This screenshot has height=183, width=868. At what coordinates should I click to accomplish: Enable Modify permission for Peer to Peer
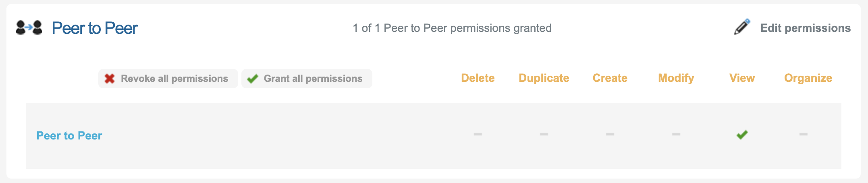click(676, 134)
